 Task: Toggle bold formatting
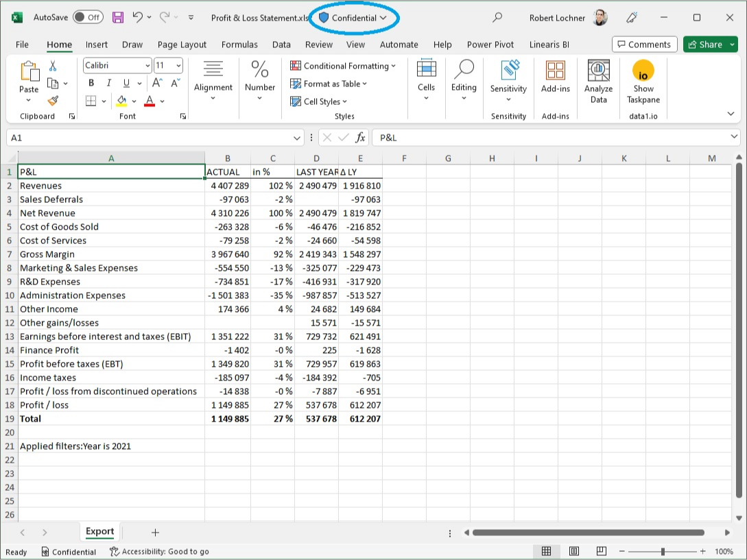[x=91, y=82]
